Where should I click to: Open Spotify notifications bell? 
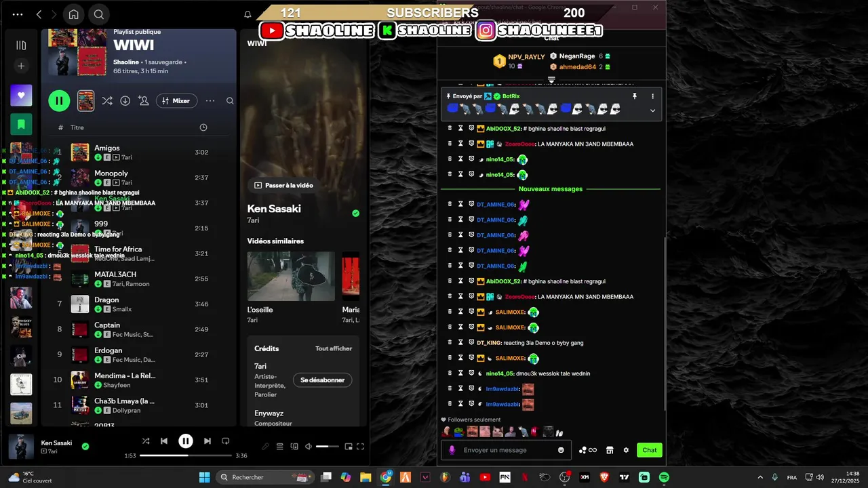248,14
